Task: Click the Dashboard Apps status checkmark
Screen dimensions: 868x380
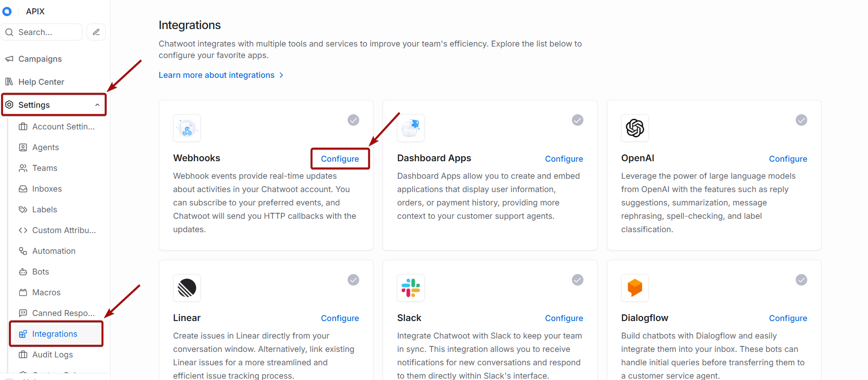Action: (x=577, y=120)
